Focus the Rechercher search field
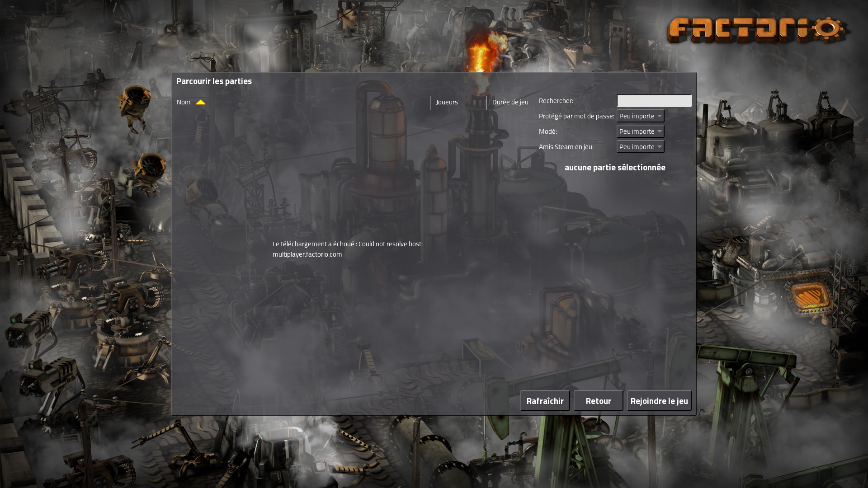Screen dimensions: 868x488 [654, 101]
